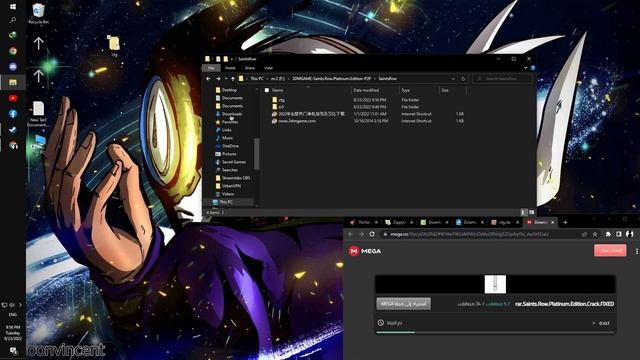Screen dimensions: 640x360
Task: Expand the Explorer ribbon chevron
Action: (525, 68)
